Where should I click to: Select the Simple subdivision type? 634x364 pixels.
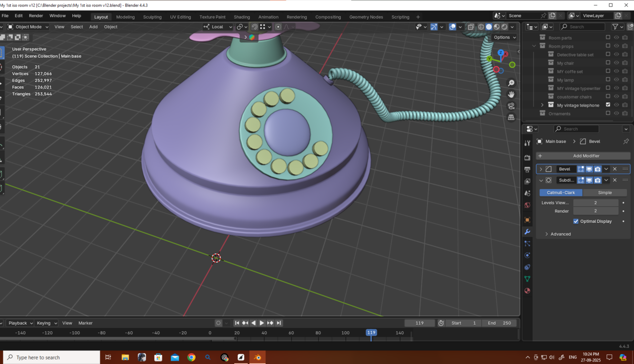604,193
